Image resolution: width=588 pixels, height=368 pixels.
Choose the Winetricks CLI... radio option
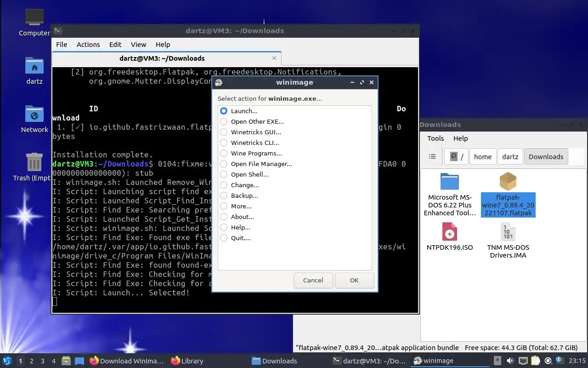[x=224, y=143]
